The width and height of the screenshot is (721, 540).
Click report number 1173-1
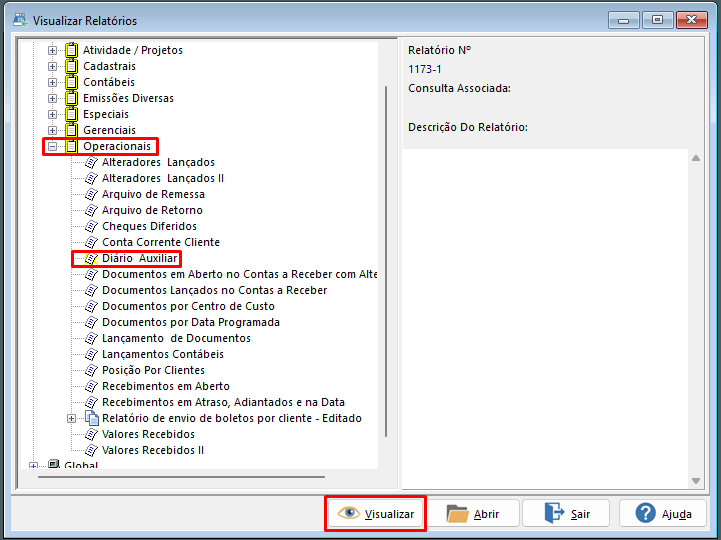click(424, 69)
